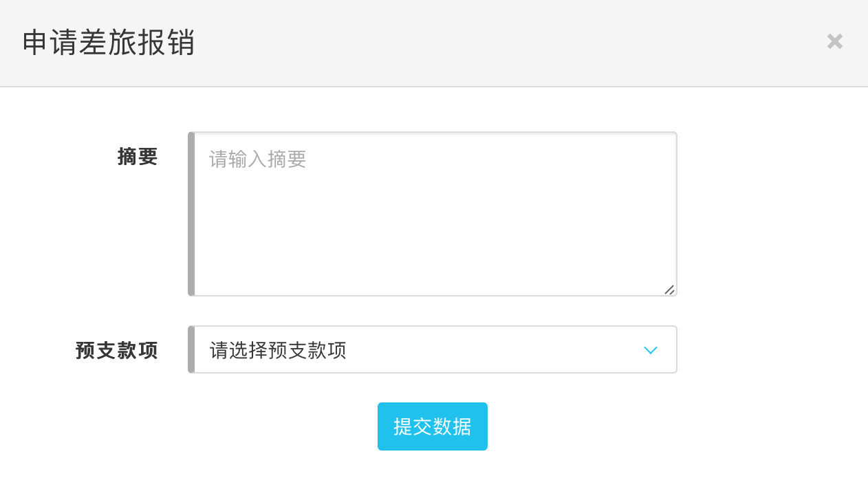Click the 请输入摘要 placeholder text
The height and width of the screenshot is (487, 868).
(x=258, y=160)
